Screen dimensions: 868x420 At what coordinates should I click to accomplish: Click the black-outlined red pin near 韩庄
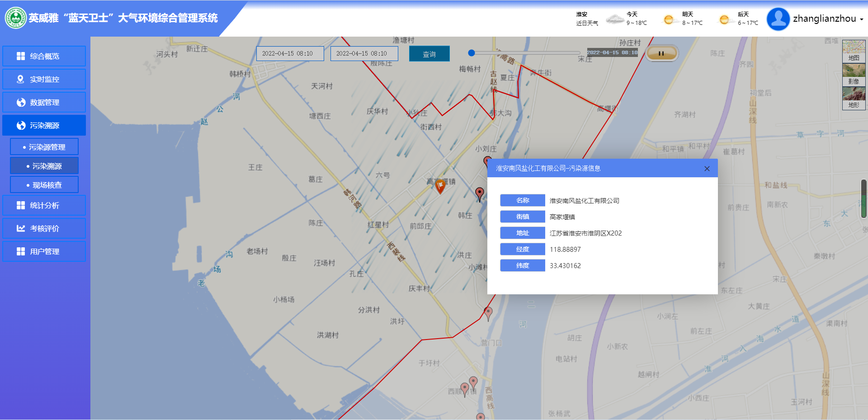coord(480,194)
